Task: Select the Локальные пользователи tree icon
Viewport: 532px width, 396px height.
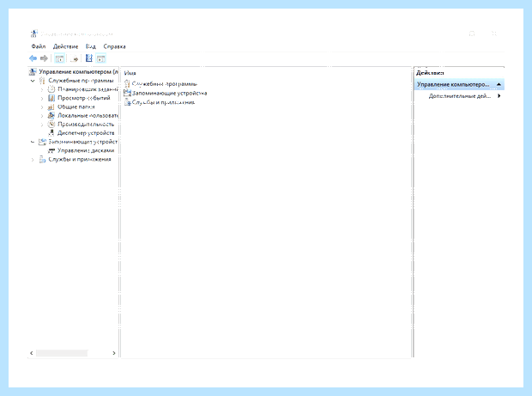Action: point(51,115)
